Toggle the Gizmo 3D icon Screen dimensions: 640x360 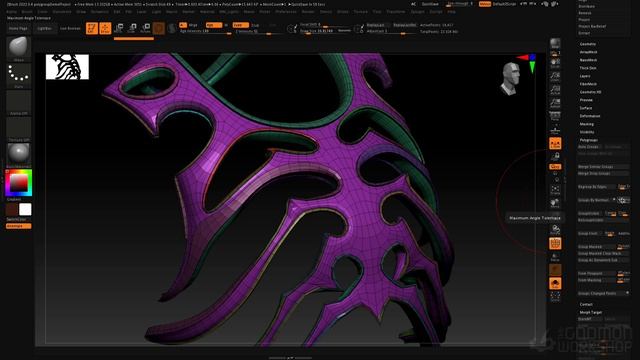pos(159,28)
